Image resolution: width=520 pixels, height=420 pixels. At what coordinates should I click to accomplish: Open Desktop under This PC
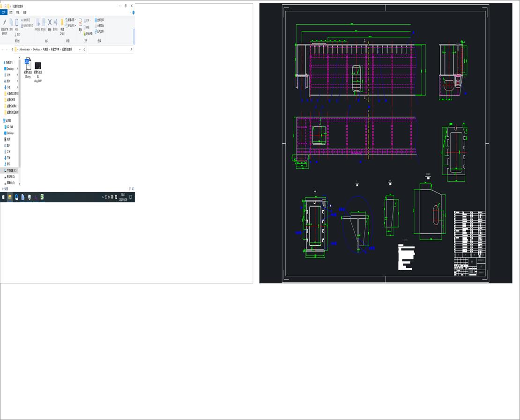[9, 133]
